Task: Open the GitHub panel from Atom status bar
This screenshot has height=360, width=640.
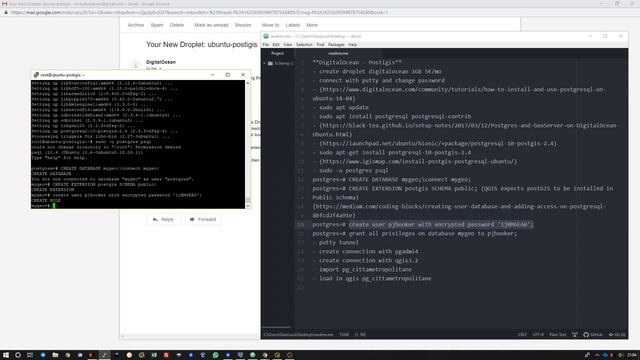Action: click(593, 335)
